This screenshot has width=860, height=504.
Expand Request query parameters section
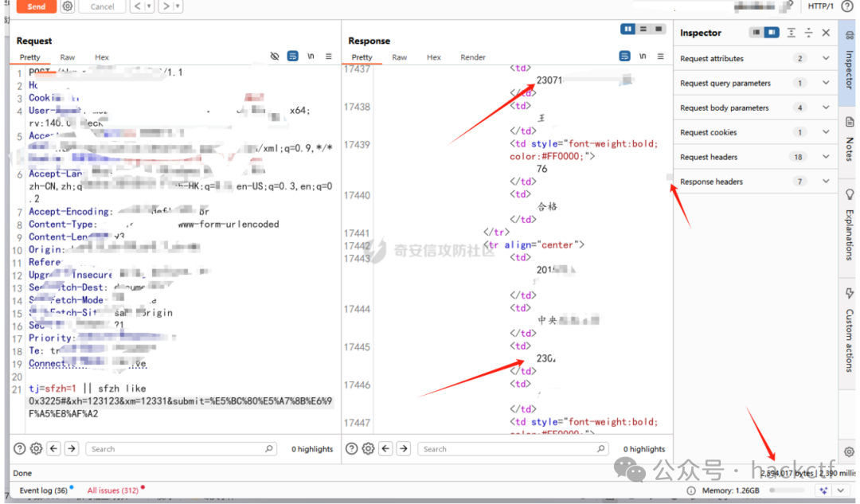(x=756, y=84)
